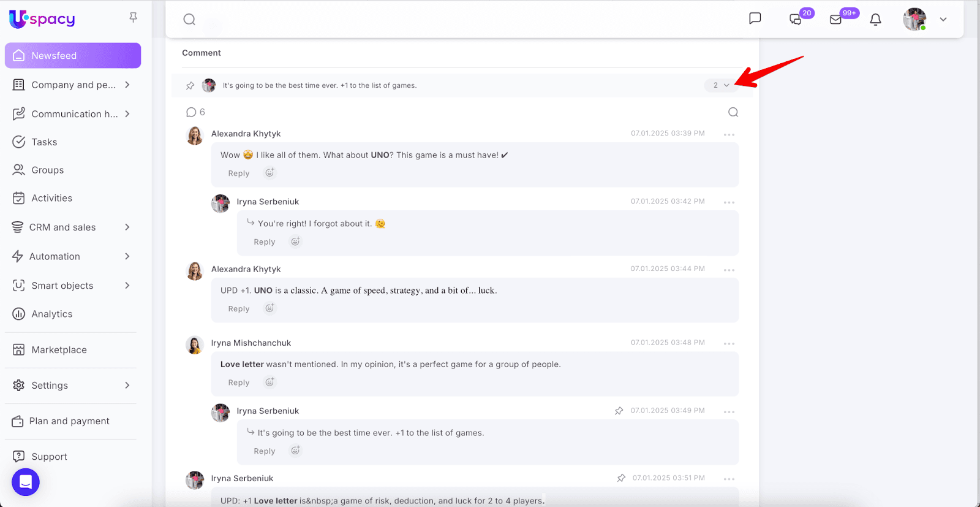This screenshot has width=980, height=507.
Task: Open the mail inbox icon with 99+ badge
Action: tap(835, 20)
